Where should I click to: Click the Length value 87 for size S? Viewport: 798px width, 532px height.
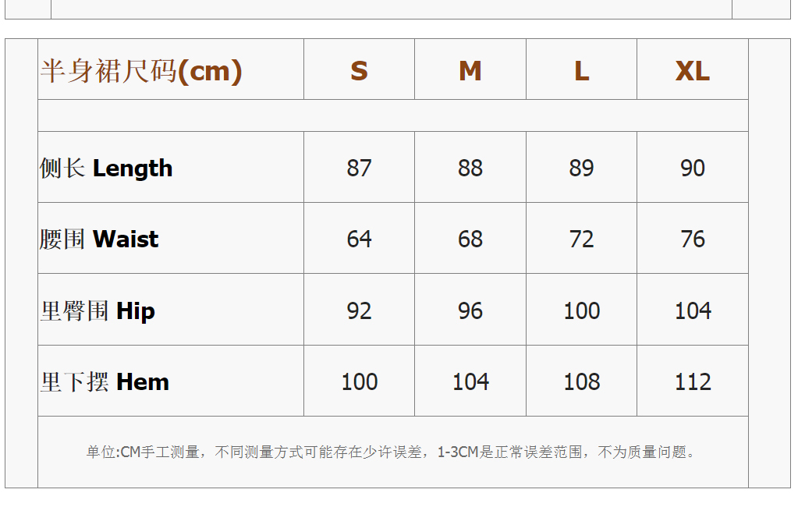[359, 168]
